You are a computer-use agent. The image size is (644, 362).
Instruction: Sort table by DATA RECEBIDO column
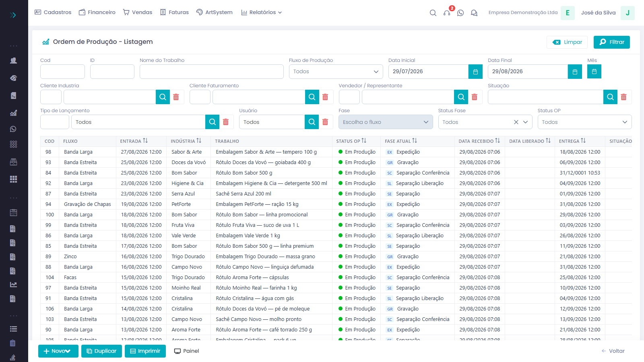tap(479, 141)
